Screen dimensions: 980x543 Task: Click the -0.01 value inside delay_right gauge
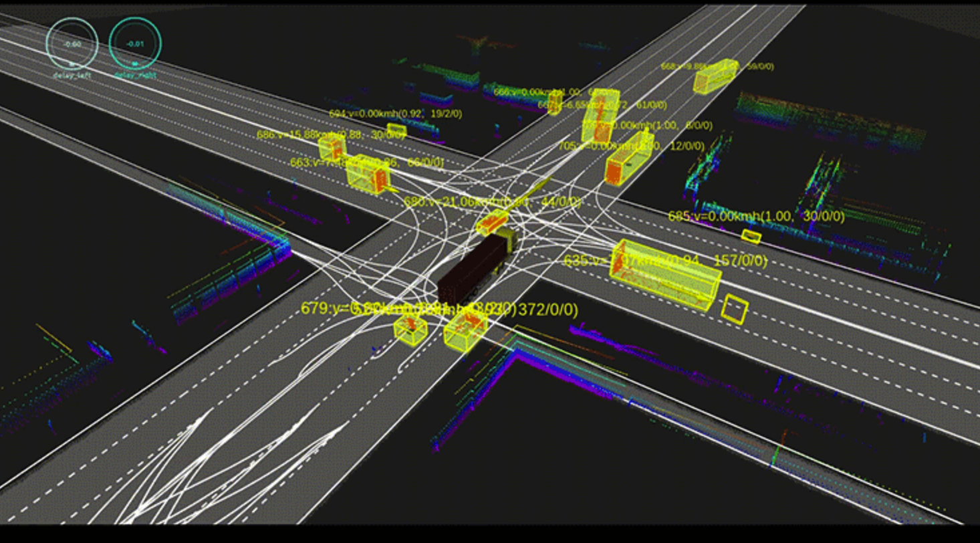point(135,44)
